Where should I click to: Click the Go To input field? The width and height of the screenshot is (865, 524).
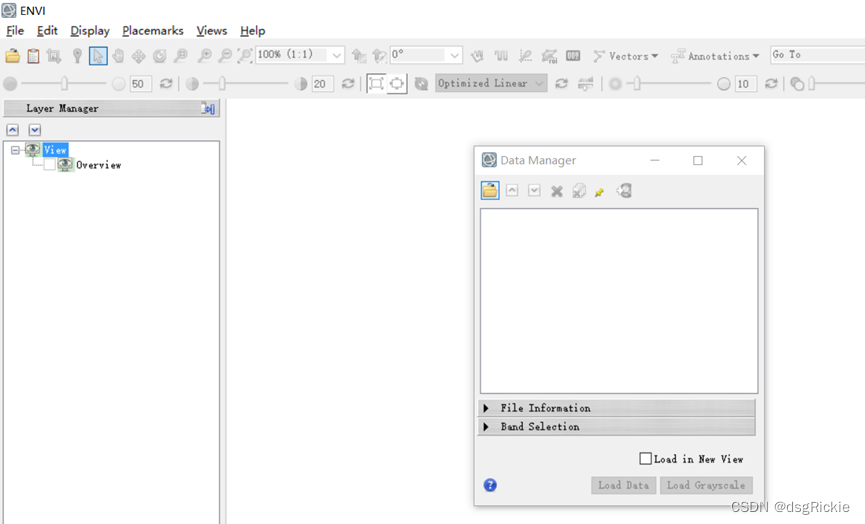[818, 55]
